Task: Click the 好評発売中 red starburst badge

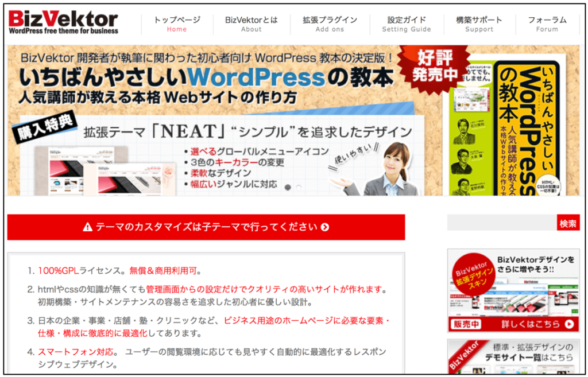Action: coord(435,69)
